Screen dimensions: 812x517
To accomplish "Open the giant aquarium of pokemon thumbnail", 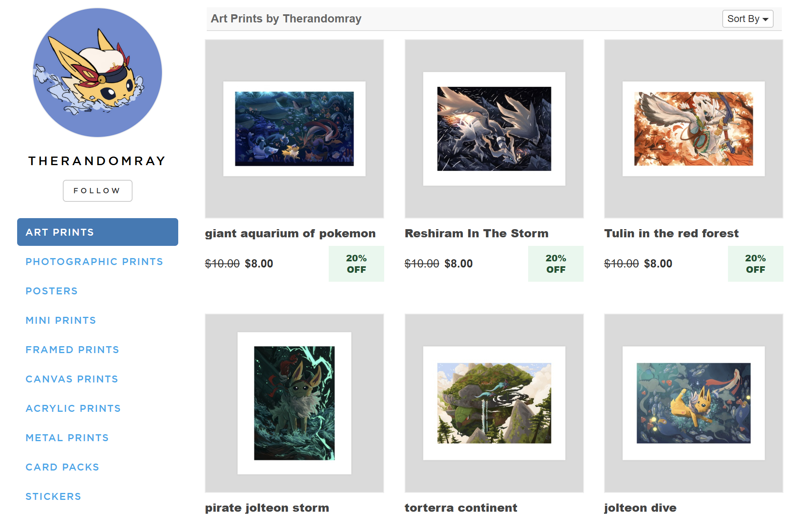I will click(x=294, y=129).
